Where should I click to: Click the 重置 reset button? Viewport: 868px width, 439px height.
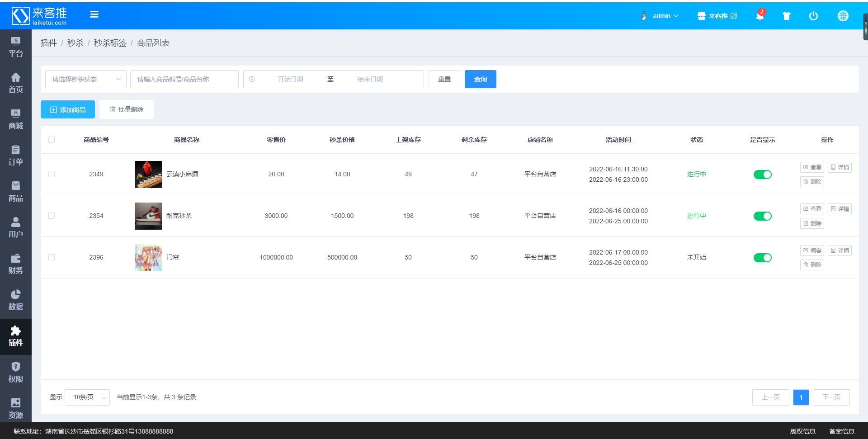[x=444, y=79]
